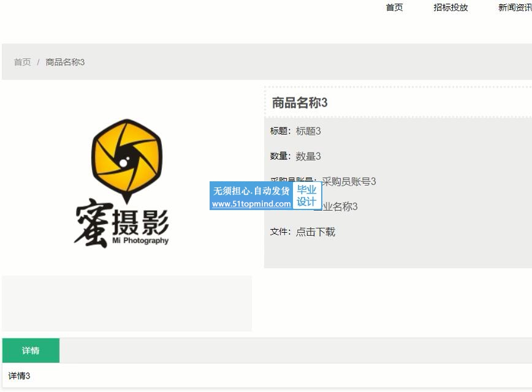Click the 数量: field label
This screenshot has width=532, height=392.
click(x=281, y=156)
